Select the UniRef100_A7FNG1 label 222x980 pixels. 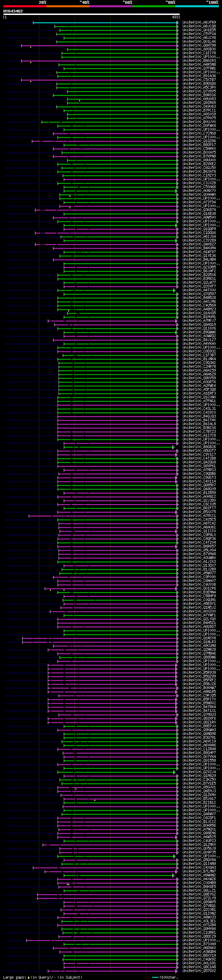[199, 401]
